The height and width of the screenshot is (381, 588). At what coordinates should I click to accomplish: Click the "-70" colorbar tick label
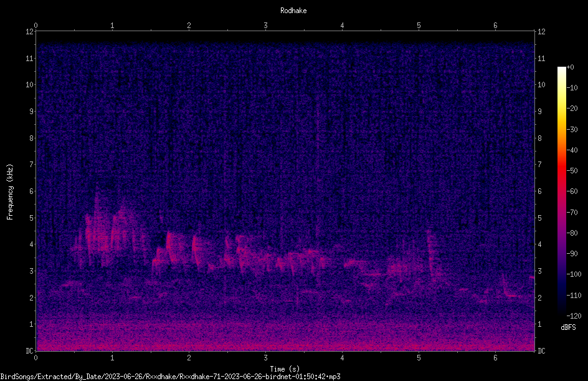[572, 213]
